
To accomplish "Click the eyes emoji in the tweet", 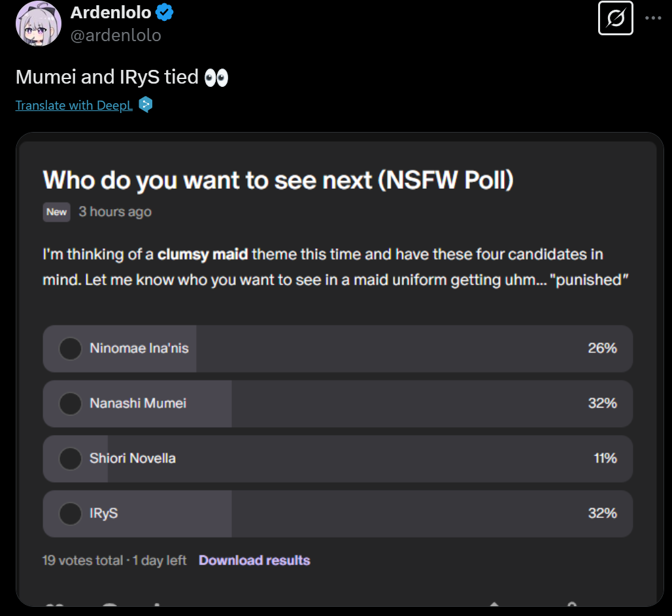I will coord(216,78).
